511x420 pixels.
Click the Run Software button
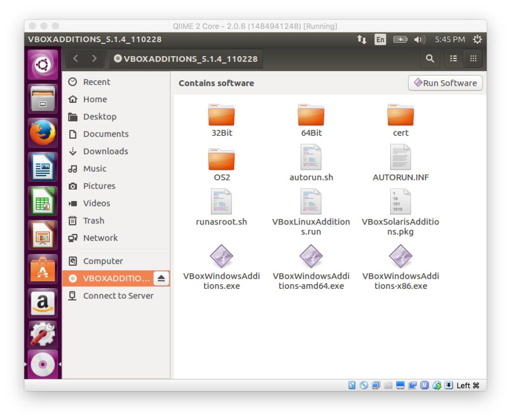(445, 83)
